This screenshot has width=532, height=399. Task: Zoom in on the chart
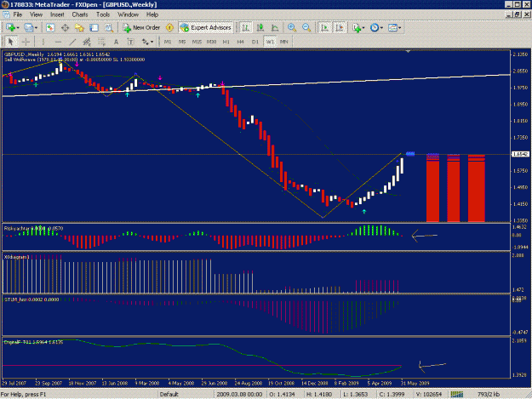coord(292,27)
